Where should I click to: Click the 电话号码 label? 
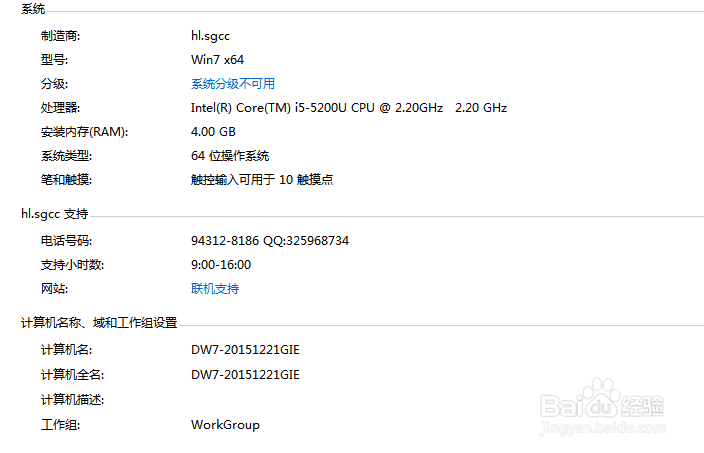(66, 241)
